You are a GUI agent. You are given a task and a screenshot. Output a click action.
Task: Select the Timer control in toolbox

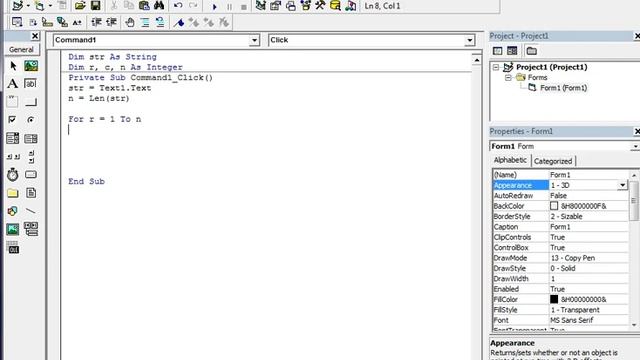13,175
